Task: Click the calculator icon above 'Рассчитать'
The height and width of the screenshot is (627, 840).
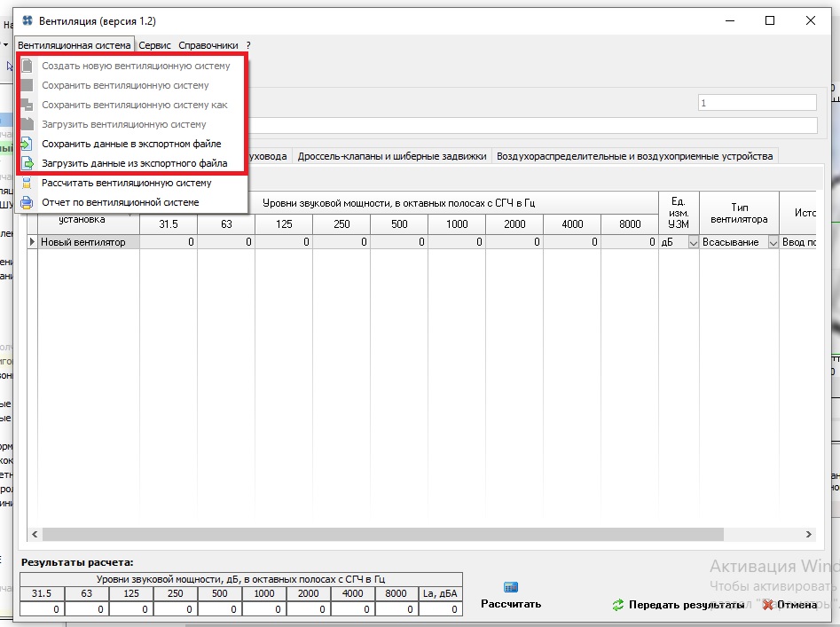Action: [510, 587]
